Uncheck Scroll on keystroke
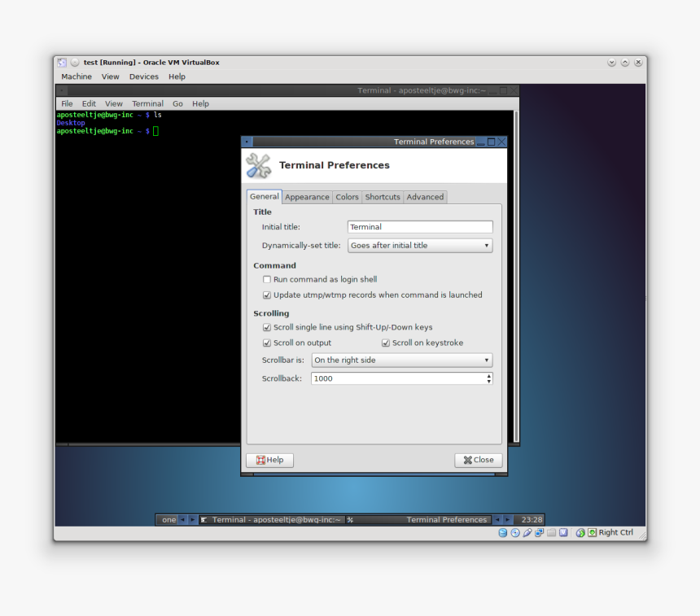The width and height of the screenshot is (700, 616). (x=385, y=343)
